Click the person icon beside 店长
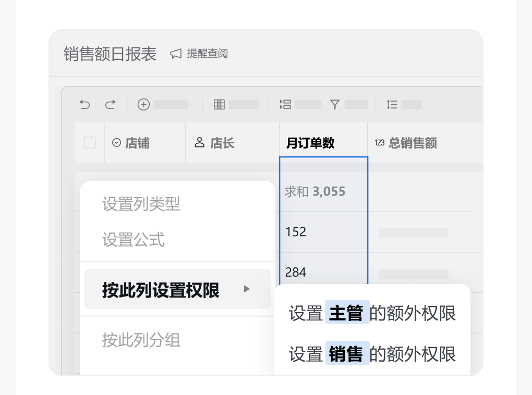532x395 pixels. pos(199,142)
